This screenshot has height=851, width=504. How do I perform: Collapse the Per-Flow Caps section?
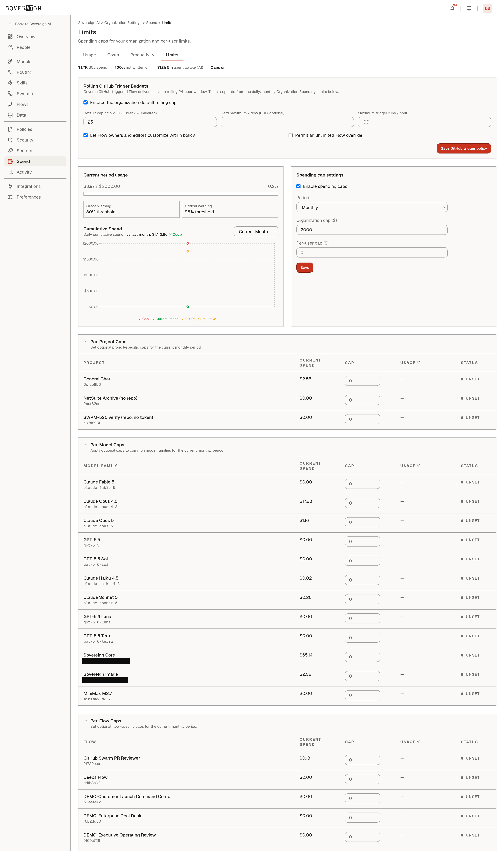coord(86,721)
